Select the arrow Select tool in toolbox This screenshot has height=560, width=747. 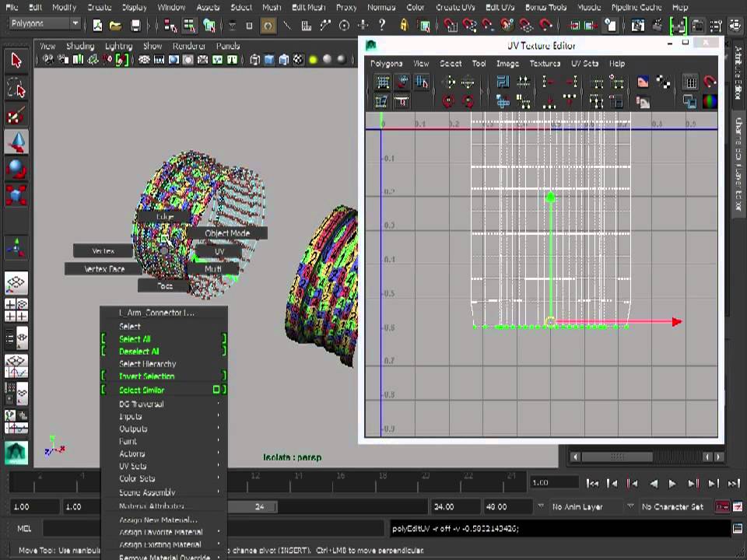[x=16, y=61]
